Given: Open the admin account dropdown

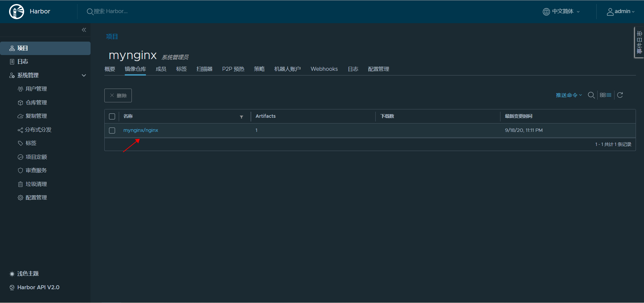Looking at the screenshot, I should pos(621,11).
